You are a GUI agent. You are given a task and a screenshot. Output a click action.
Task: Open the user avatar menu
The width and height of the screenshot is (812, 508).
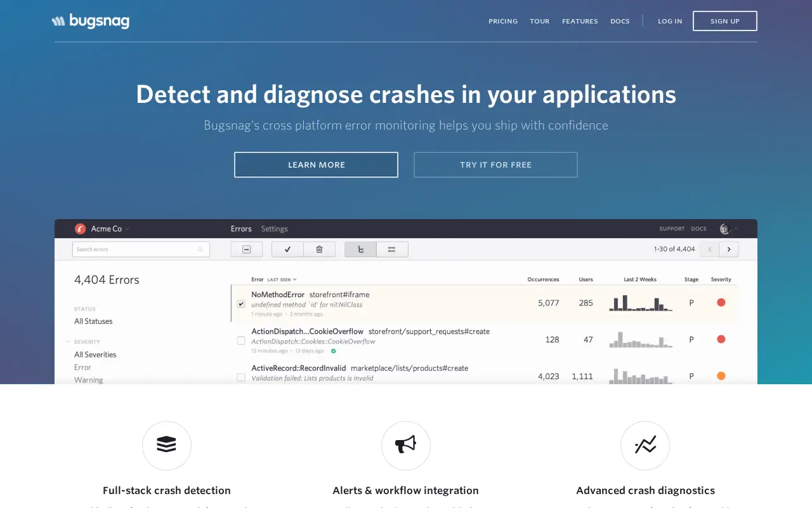pos(729,229)
